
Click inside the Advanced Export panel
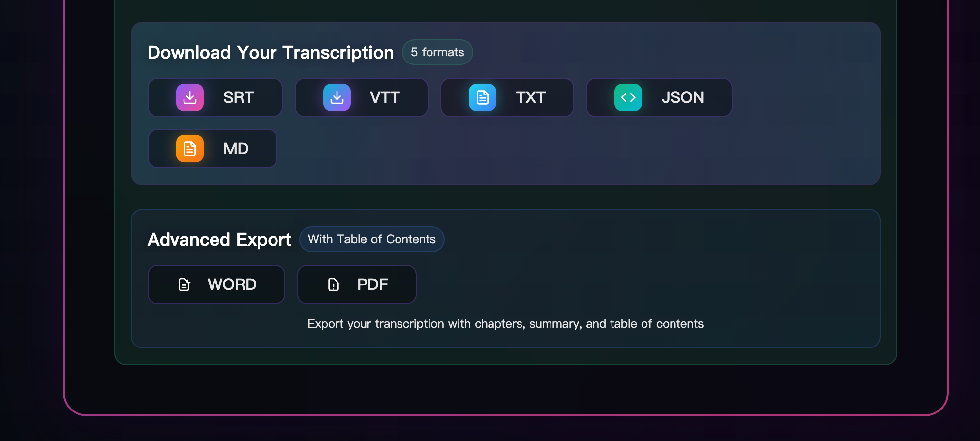point(689,276)
